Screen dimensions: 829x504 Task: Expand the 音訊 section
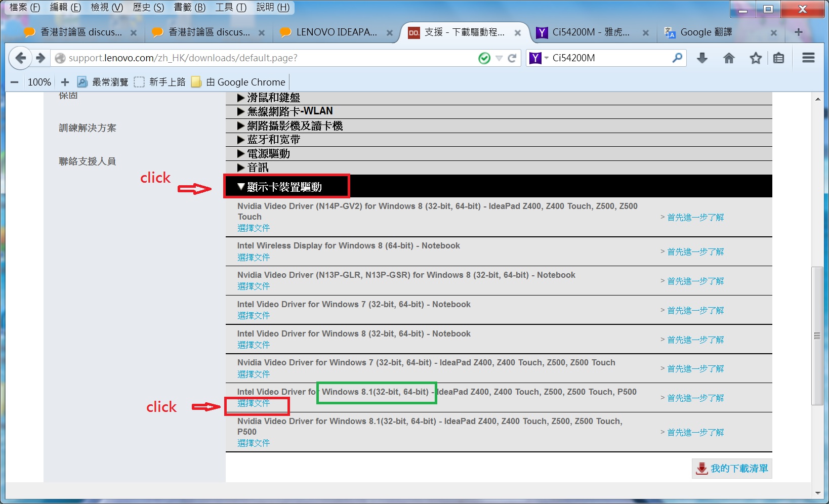pyautogui.click(x=499, y=167)
